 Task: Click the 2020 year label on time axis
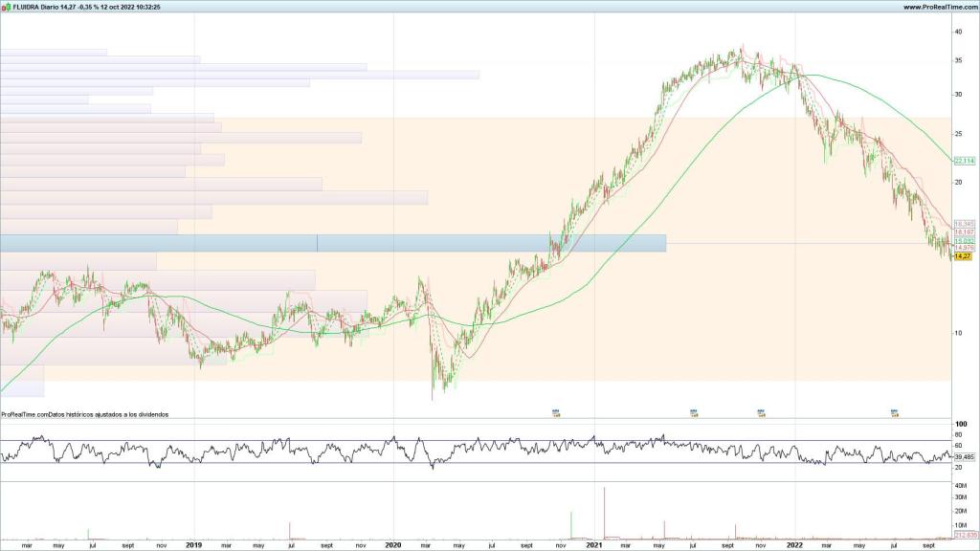pyautogui.click(x=392, y=545)
